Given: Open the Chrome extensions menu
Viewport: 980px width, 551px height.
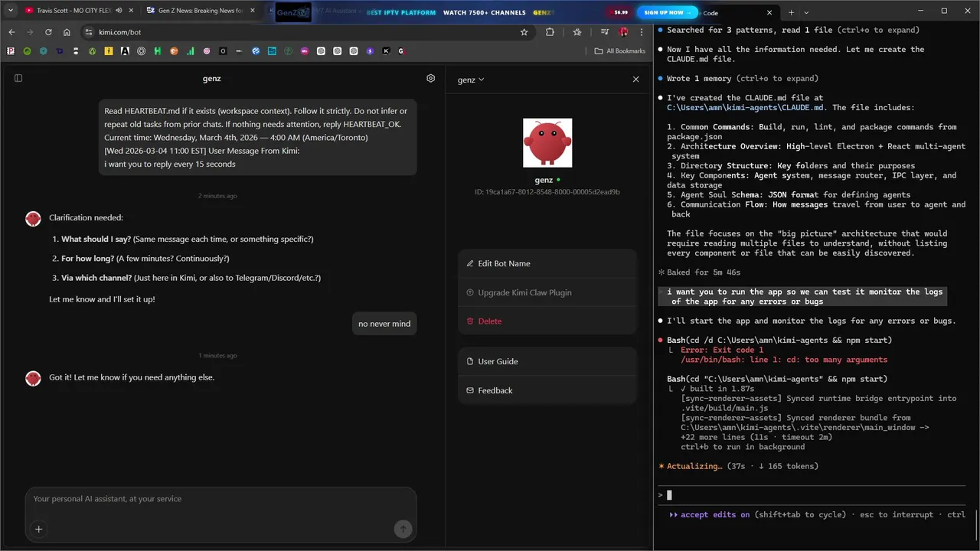Looking at the screenshot, I should point(550,32).
